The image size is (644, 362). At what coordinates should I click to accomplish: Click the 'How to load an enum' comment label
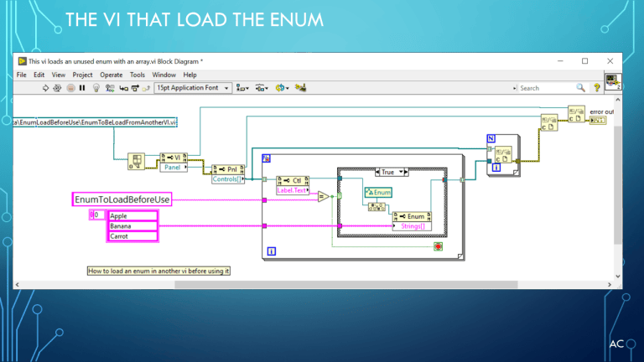click(158, 271)
